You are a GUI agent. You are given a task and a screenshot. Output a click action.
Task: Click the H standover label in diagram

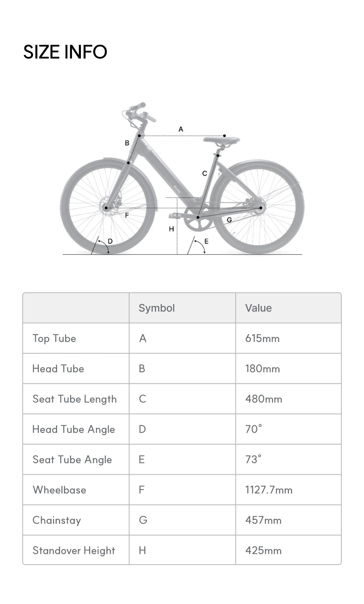point(171,229)
